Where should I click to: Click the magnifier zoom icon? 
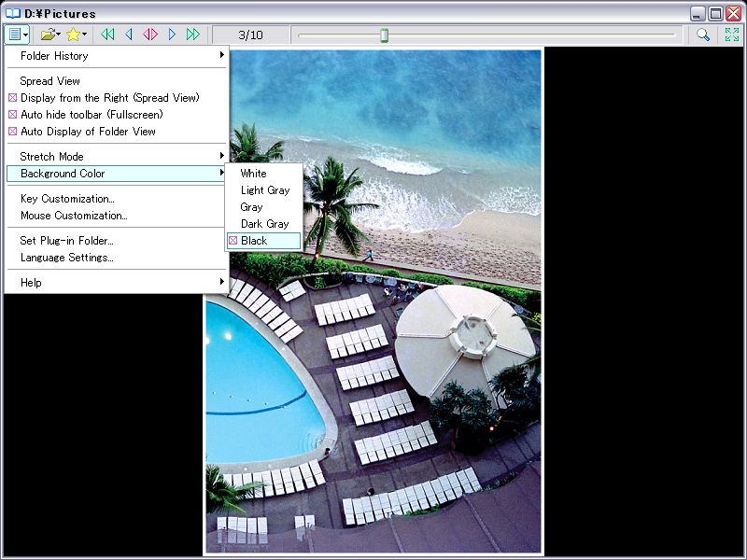point(703,35)
